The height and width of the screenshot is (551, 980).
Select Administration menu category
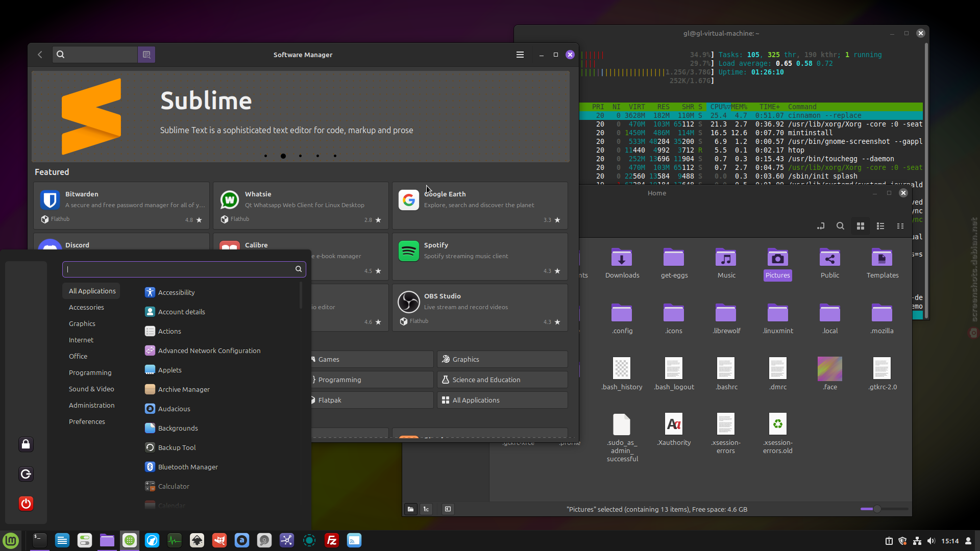pyautogui.click(x=91, y=405)
